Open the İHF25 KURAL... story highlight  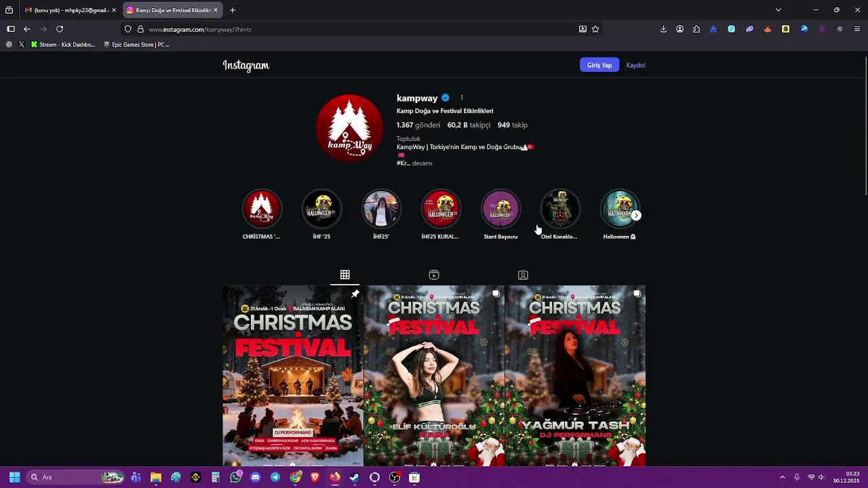[441, 209]
